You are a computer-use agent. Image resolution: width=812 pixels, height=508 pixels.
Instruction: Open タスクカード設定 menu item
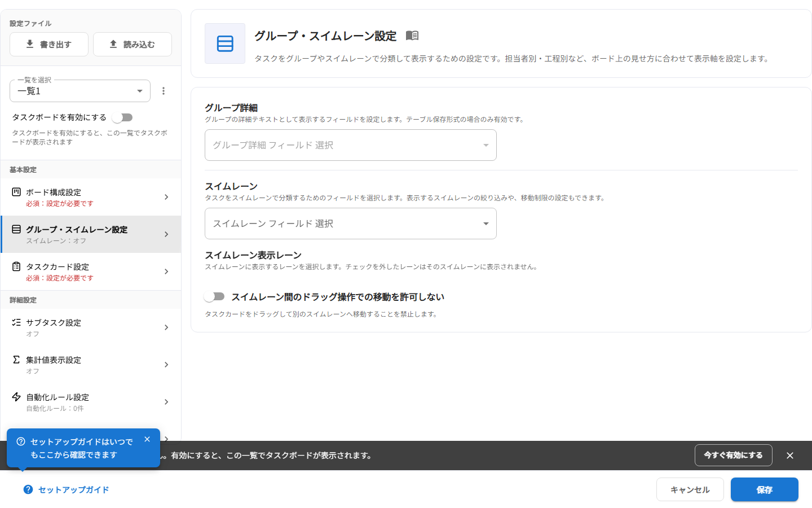pyautogui.click(x=91, y=271)
